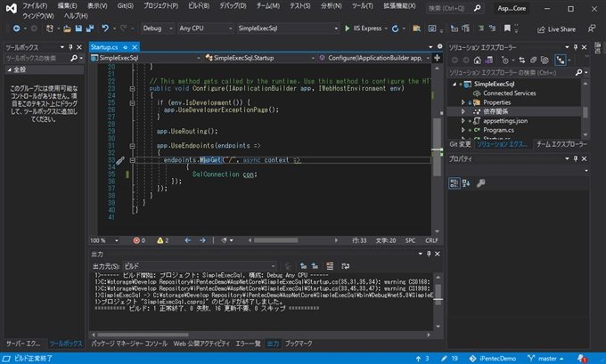Click the search magnifier in the title bar
This screenshot has width=606, height=364.
point(478,8)
